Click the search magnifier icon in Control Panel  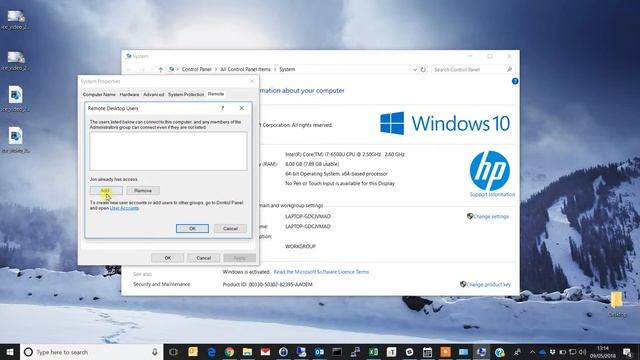click(x=509, y=69)
